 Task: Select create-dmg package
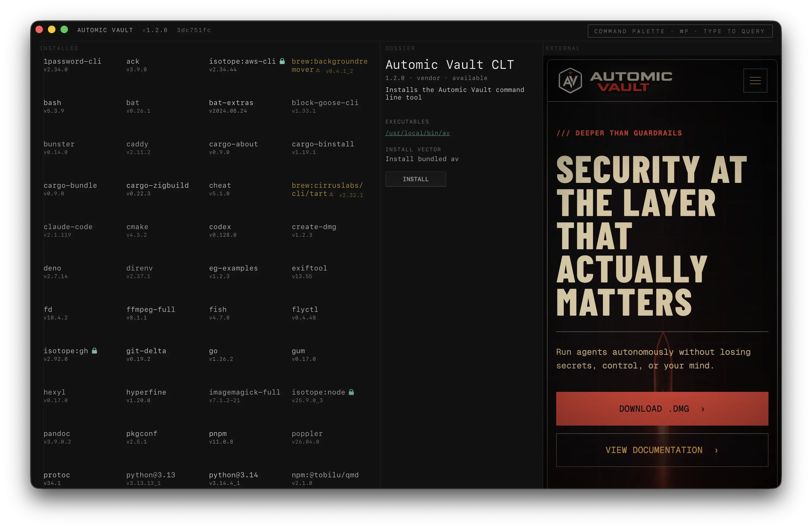coord(314,230)
